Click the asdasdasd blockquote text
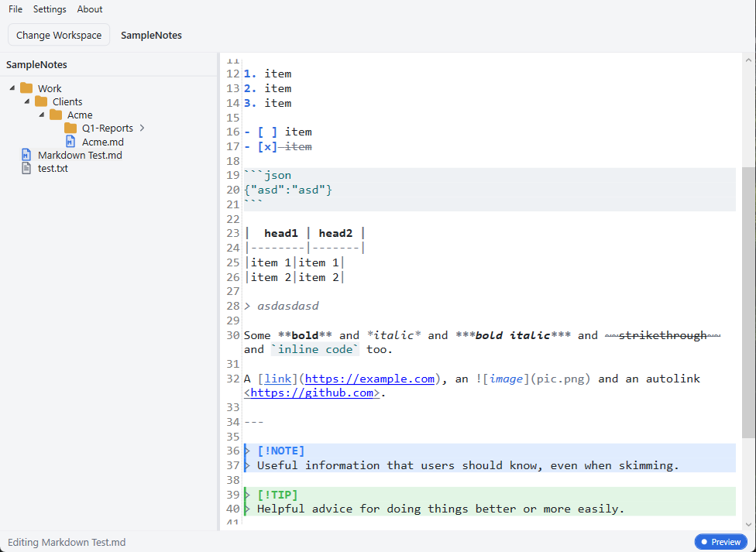 [288, 306]
